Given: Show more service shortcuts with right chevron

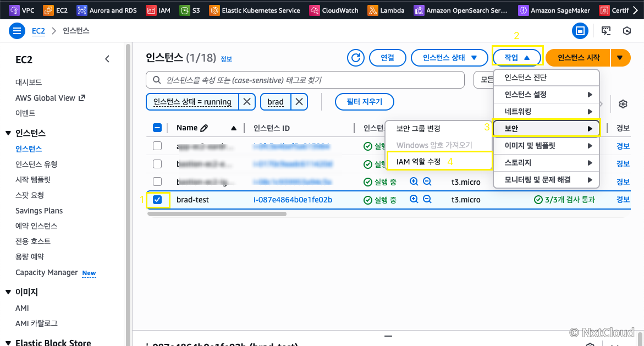Looking at the screenshot, I should pos(635,10).
